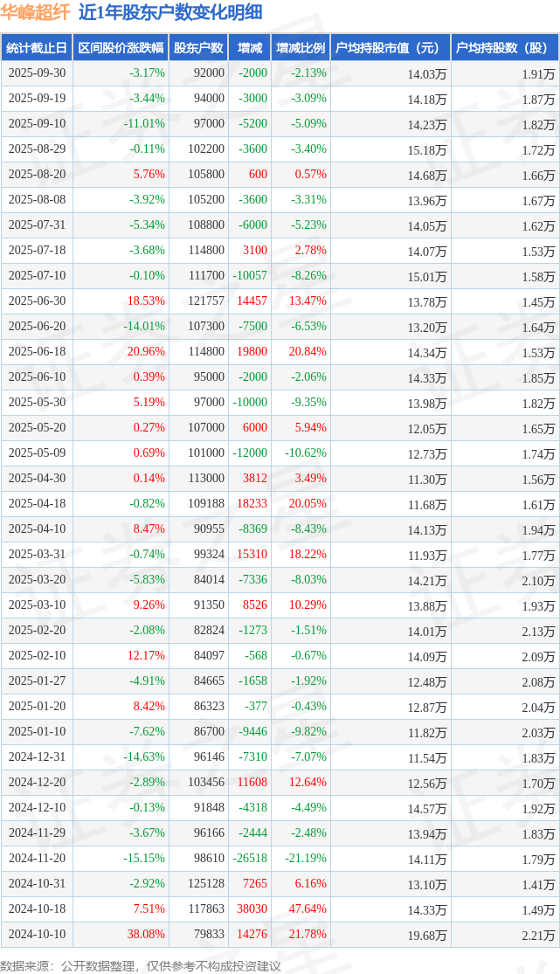This screenshot has height=974, width=560.
Task: Select the 38.08% price change cell
Action: [x=146, y=935]
